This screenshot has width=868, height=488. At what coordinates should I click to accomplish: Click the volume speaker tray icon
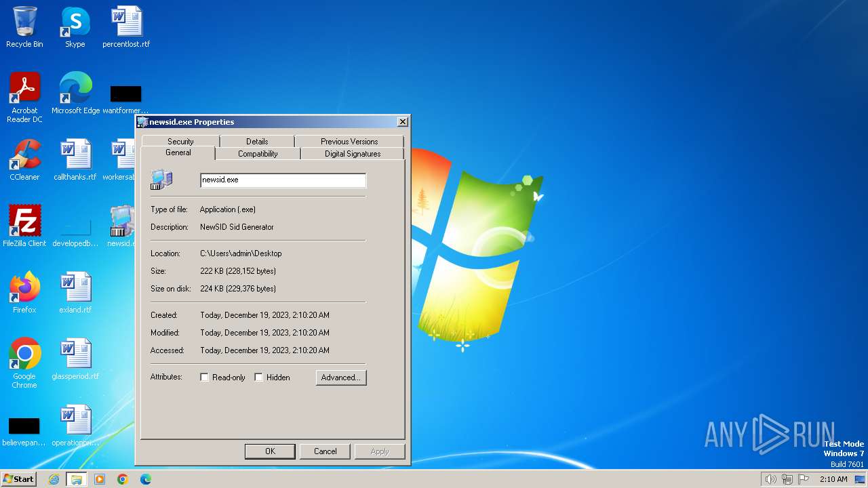(771, 479)
